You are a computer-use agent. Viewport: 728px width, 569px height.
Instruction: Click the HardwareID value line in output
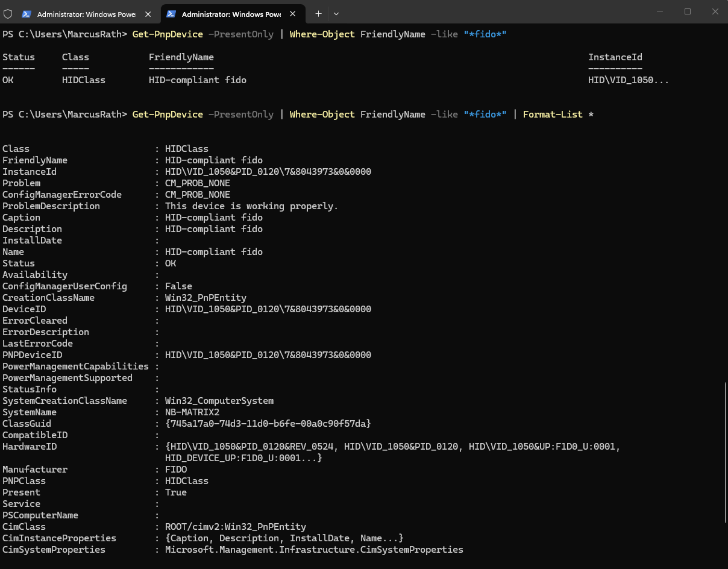pyautogui.click(x=393, y=447)
